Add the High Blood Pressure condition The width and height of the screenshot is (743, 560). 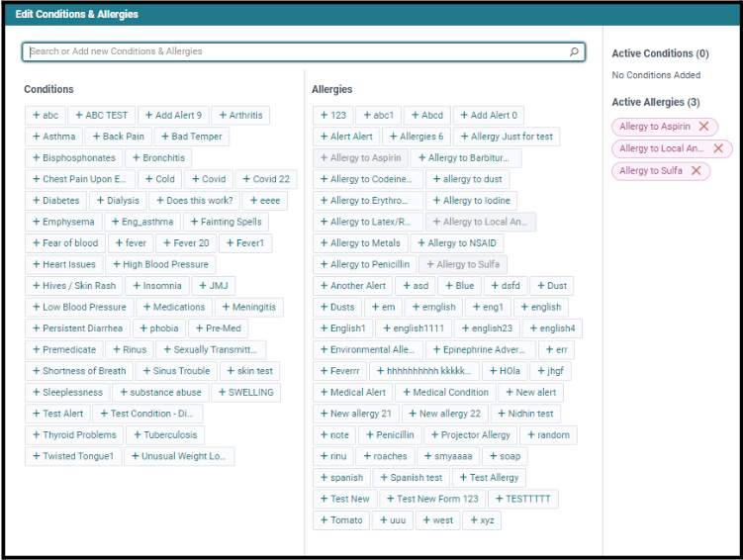[x=160, y=264]
